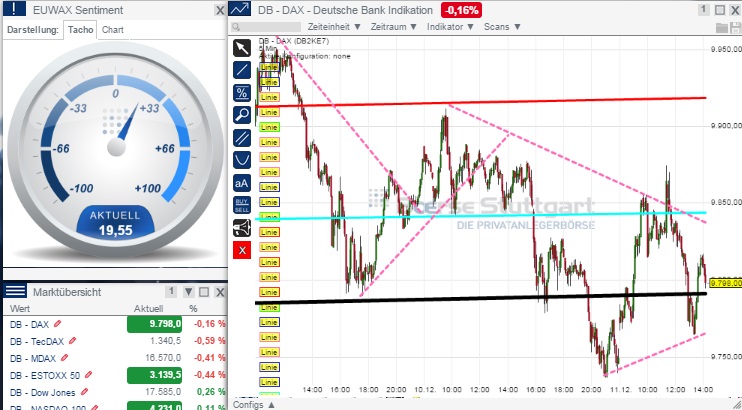Click the AKTUELL 19,55 value display
742x410 pixels.
pos(115,223)
